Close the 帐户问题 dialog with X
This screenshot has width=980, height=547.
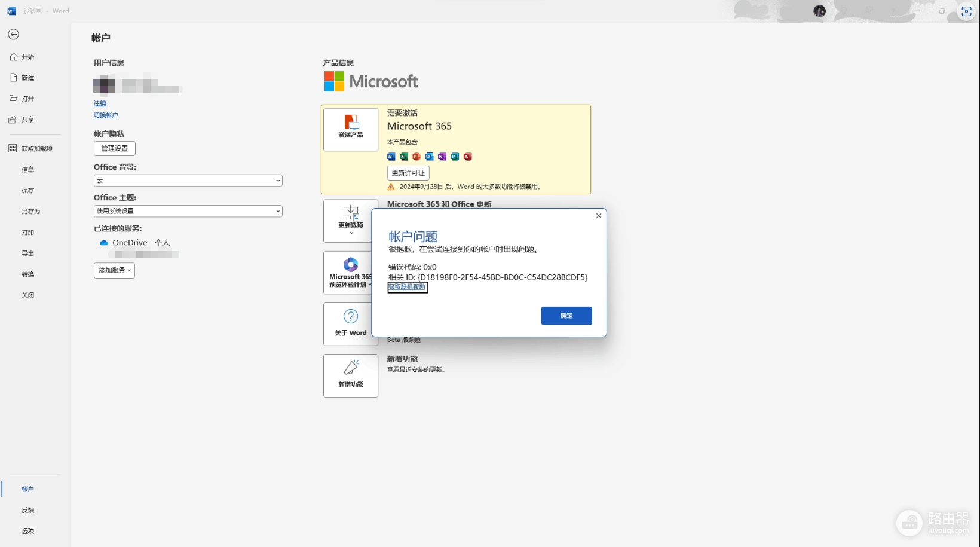pyautogui.click(x=598, y=216)
